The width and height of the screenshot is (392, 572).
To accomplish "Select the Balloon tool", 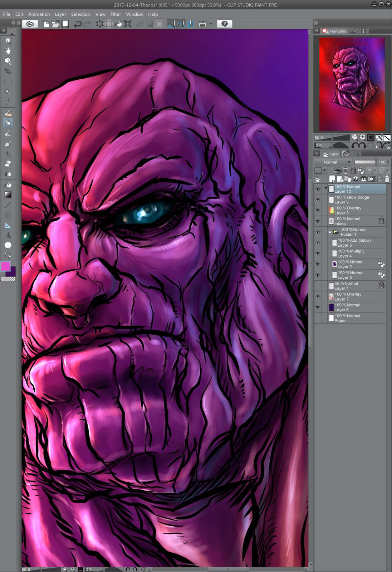I will pos(8,246).
